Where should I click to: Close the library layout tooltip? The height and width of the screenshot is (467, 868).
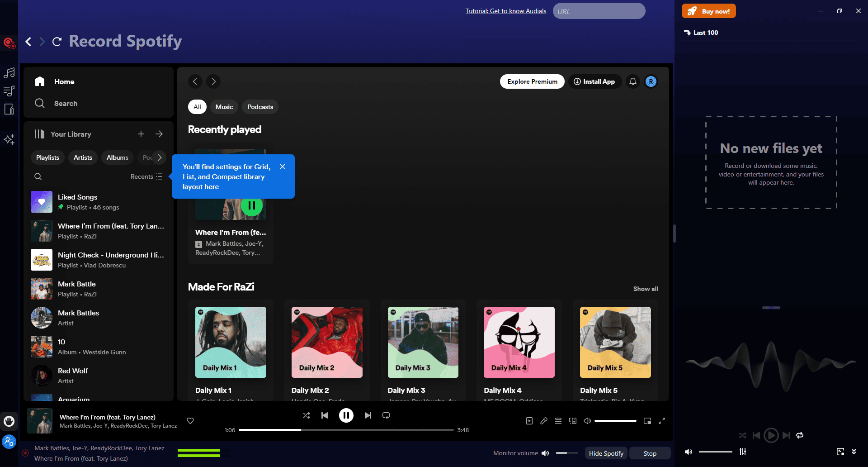(x=283, y=167)
